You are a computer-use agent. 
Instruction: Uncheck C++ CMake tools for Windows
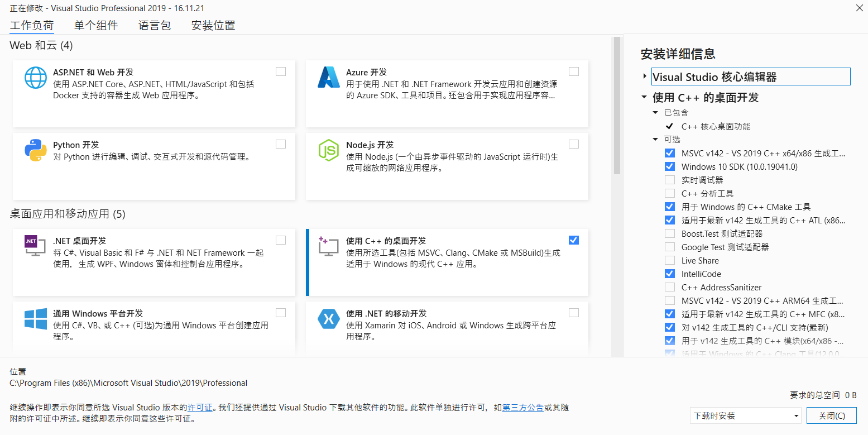click(x=670, y=207)
